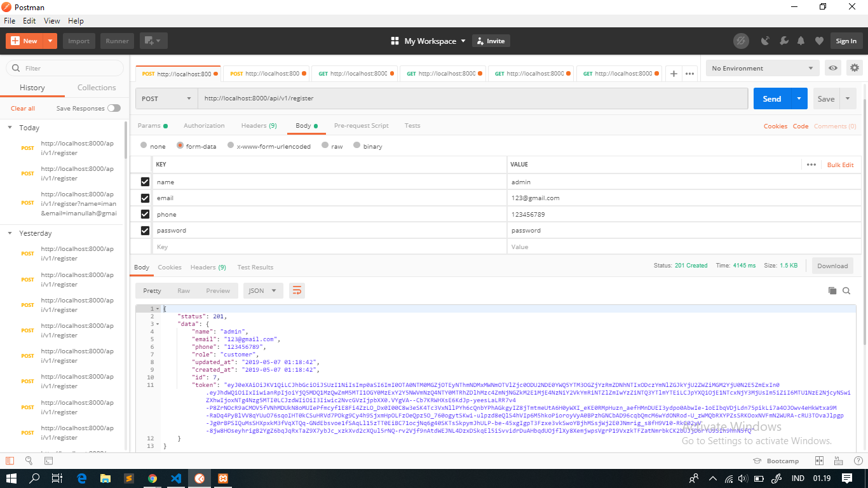Open environment quick look eye icon

pos(832,67)
